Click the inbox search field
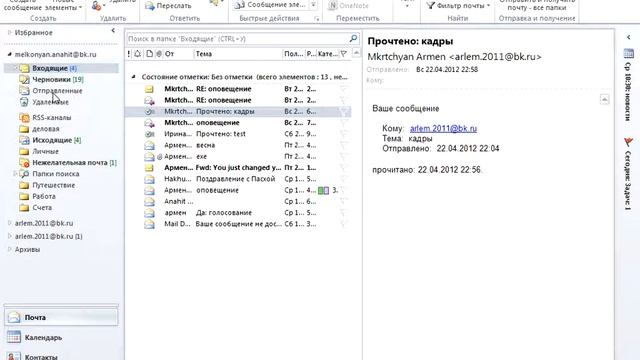The width and height of the screenshot is (640, 360). (x=237, y=39)
